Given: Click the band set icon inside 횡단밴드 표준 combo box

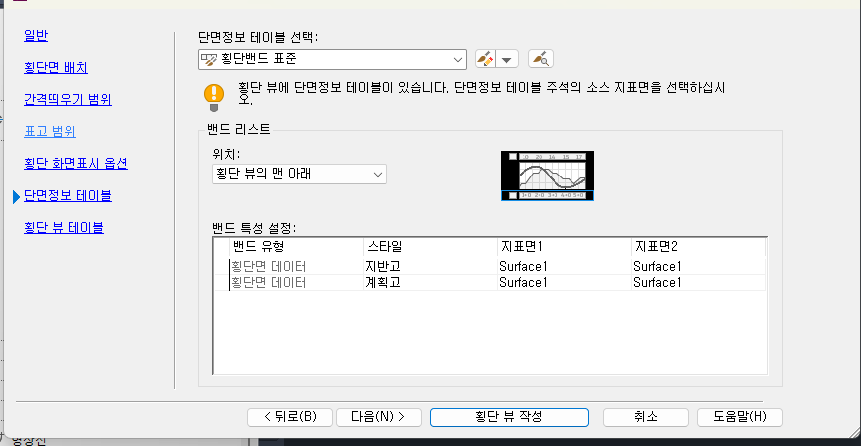Looking at the screenshot, I should [210, 59].
